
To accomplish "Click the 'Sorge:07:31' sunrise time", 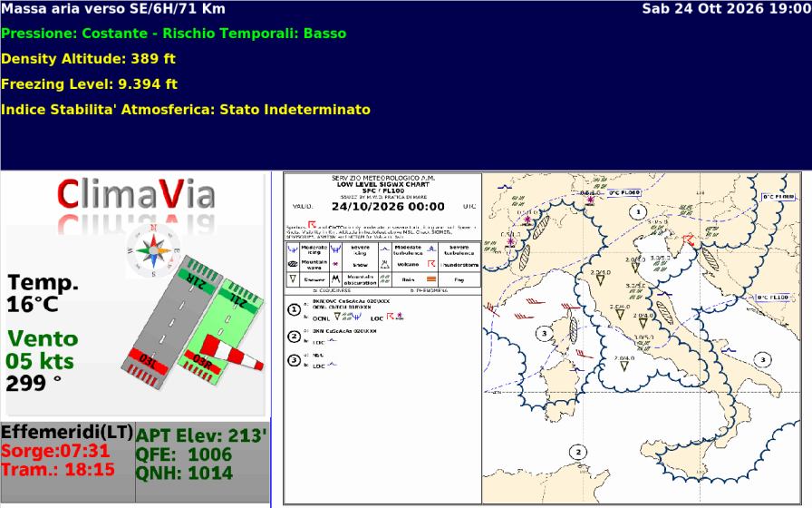I will click(55, 451).
